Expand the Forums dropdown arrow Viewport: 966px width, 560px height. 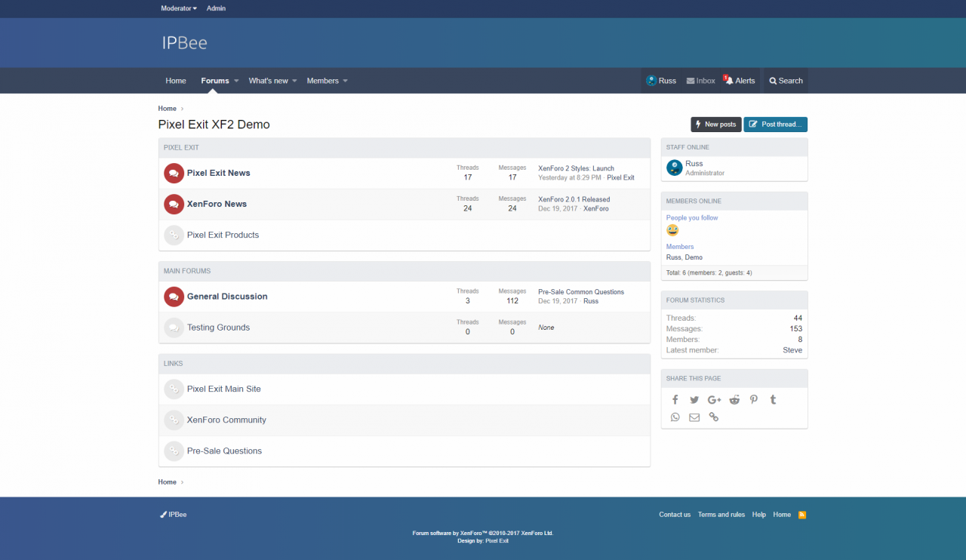tap(236, 81)
